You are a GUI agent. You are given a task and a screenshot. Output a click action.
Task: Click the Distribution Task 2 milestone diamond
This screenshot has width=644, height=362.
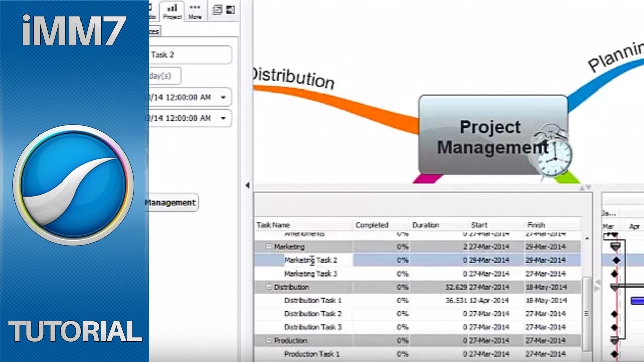pyautogui.click(x=614, y=314)
